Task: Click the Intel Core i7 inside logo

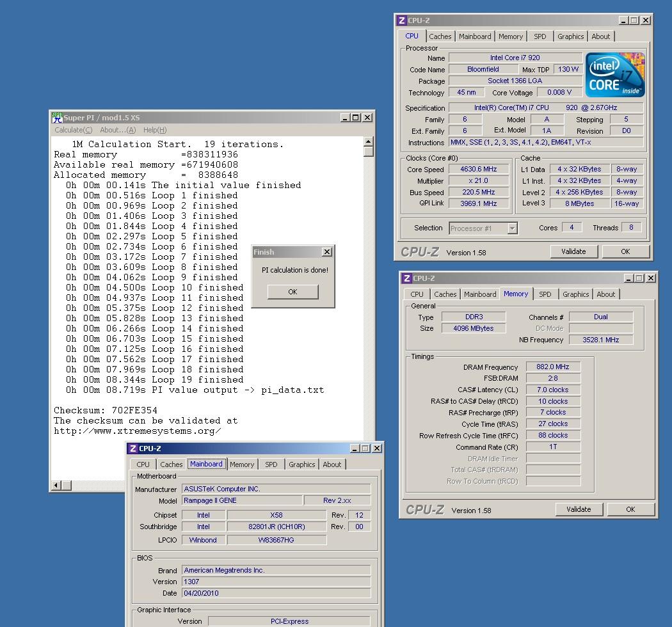Action: (615, 75)
